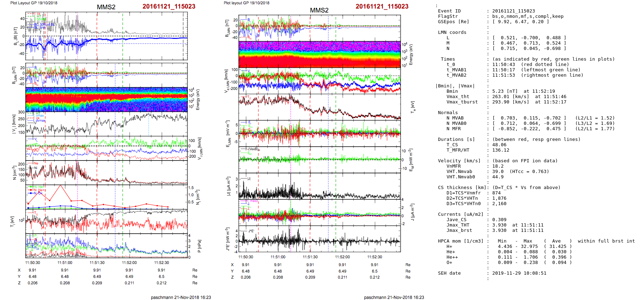Click the ion energy spectrogram in left plot

[x=106, y=99]
